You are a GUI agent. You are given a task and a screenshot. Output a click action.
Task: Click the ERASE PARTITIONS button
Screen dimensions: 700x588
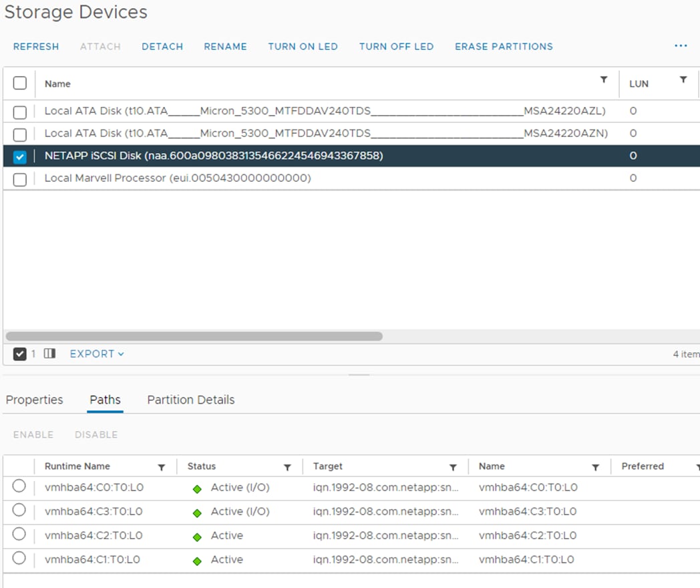[x=504, y=46]
